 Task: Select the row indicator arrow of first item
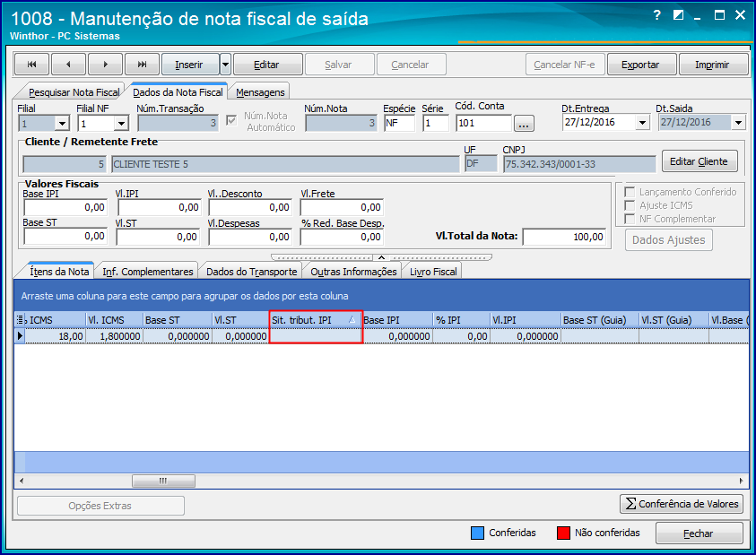(x=20, y=335)
